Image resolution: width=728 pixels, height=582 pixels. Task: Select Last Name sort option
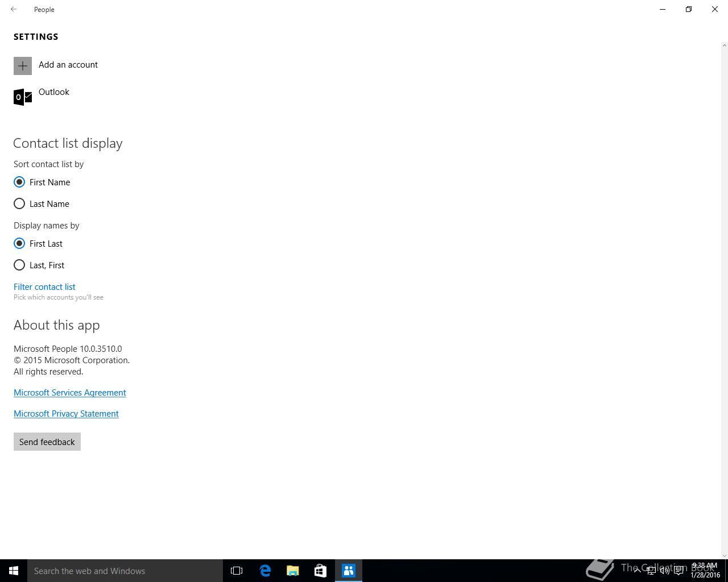click(x=42, y=203)
